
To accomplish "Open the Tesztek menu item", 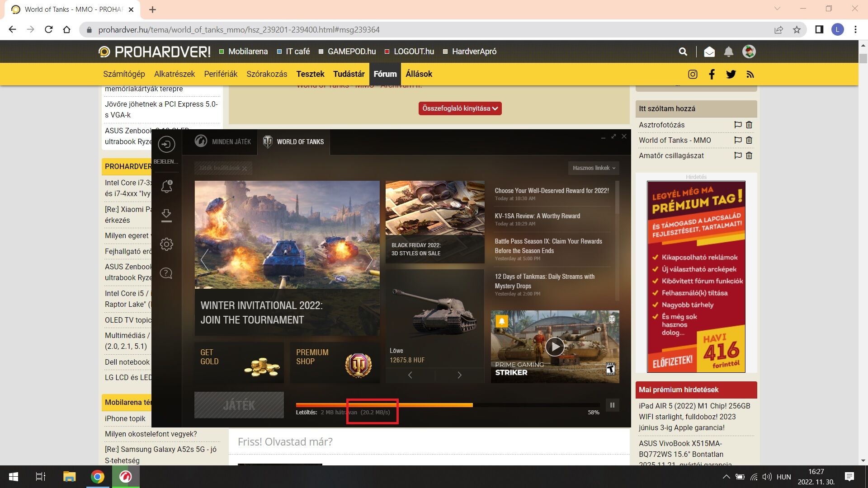I will tap(310, 74).
